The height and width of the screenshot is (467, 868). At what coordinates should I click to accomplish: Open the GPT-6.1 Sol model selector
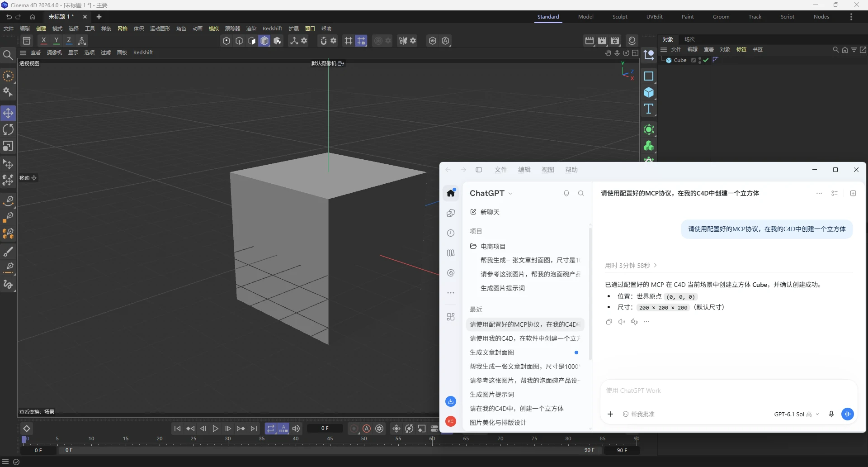pyautogui.click(x=796, y=414)
